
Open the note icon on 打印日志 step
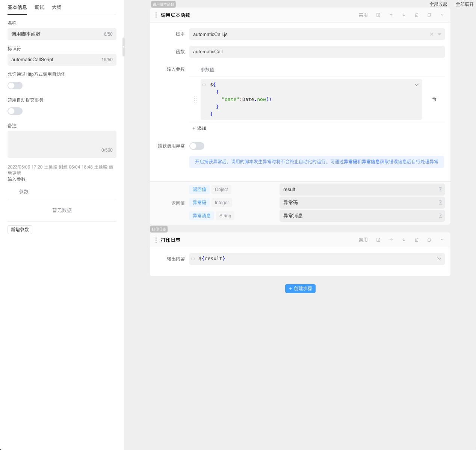378,240
